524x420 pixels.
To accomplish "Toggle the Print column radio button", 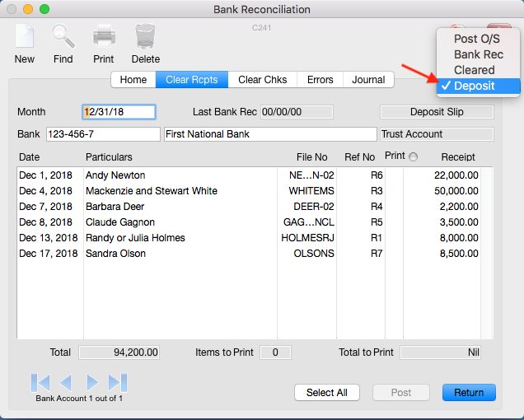I will (x=413, y=156).
